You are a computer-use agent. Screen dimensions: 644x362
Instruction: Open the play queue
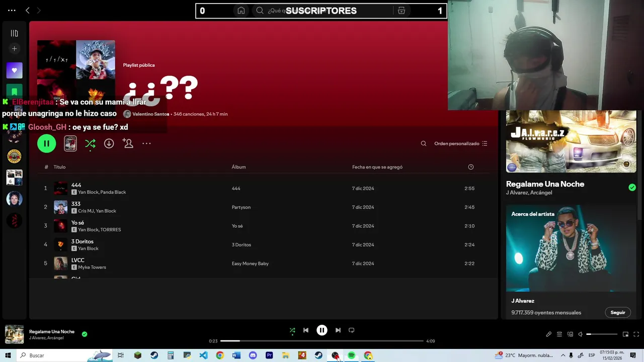[559, 334]
